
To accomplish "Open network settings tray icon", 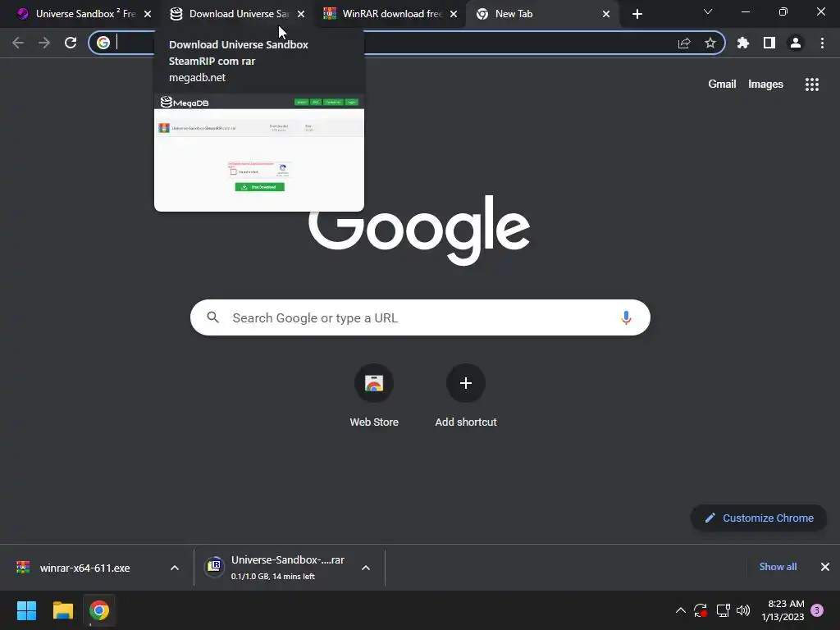I will click(724, 610).
